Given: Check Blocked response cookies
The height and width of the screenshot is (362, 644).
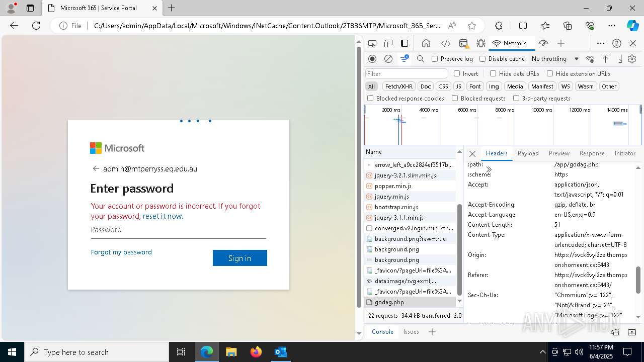Looking at the screenshot, I should pyautogui.click(x=370, y=99).
